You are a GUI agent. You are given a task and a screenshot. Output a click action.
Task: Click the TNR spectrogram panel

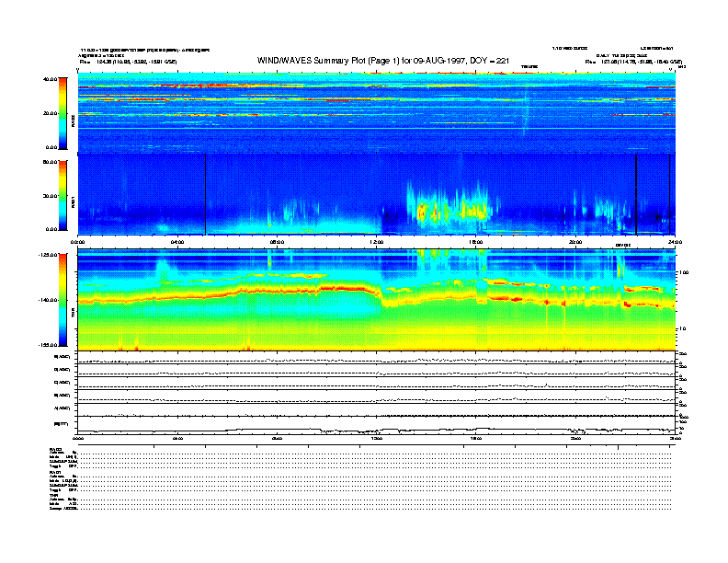377,300
